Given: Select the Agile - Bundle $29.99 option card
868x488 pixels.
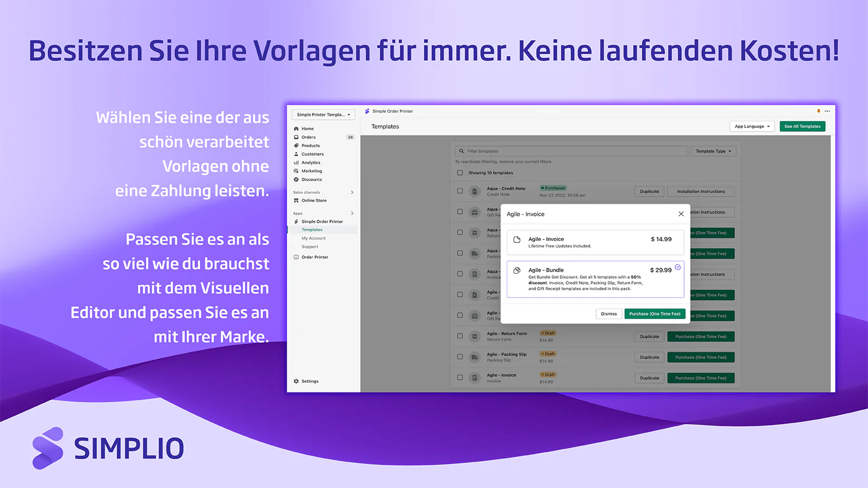Looking at the screenshot, I should (x=595, y=279).
